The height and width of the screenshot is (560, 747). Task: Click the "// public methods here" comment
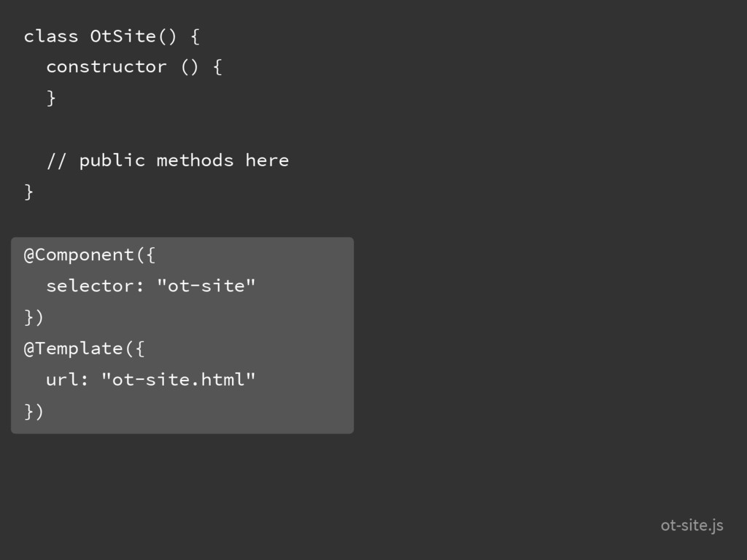[168, 160]
